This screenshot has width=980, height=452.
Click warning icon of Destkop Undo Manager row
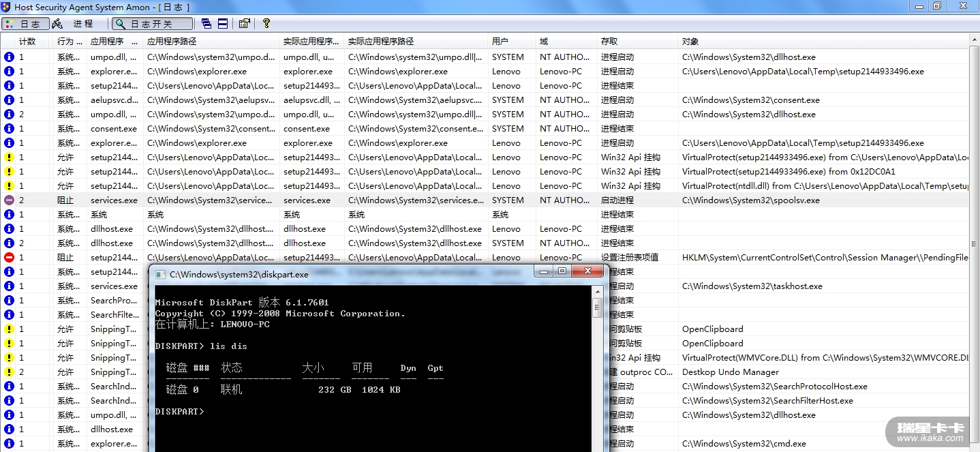(x=8, y=372)
